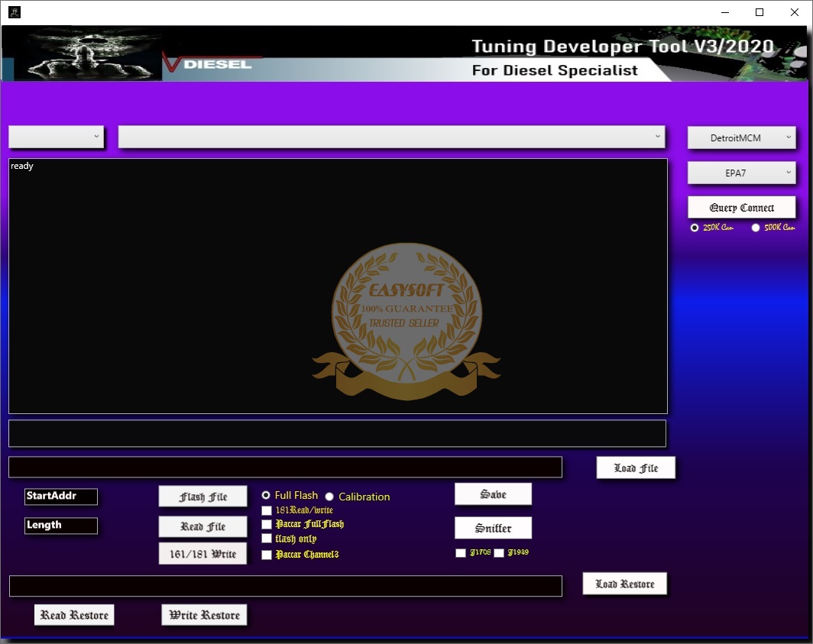The image size is (813, 644).
Task: Click the Read Restore button
Action: 74,615
